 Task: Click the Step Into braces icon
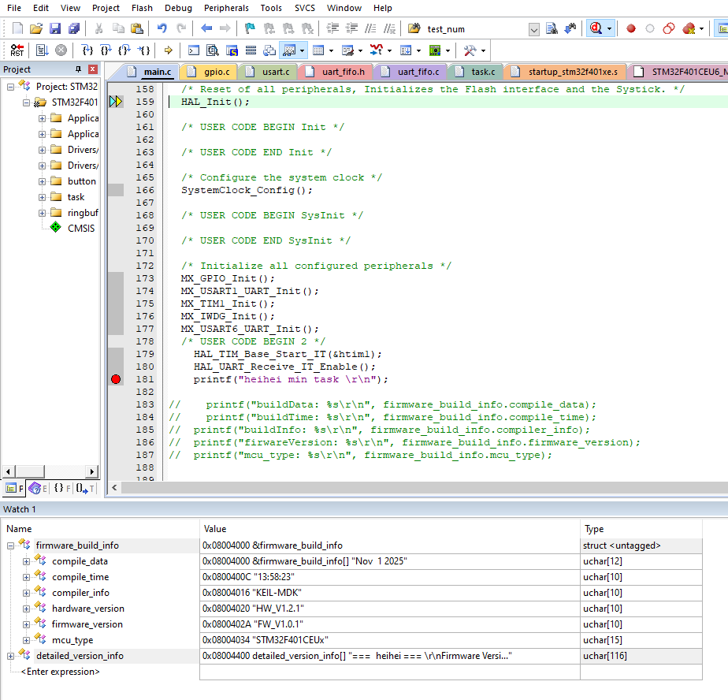87,50
